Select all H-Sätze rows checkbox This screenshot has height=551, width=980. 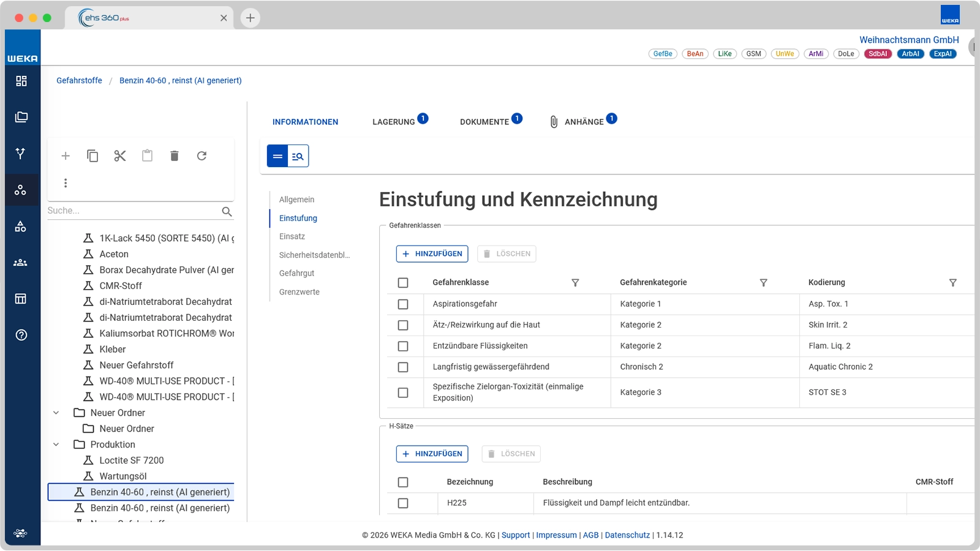pyautogui.click(x=403, y=482)
